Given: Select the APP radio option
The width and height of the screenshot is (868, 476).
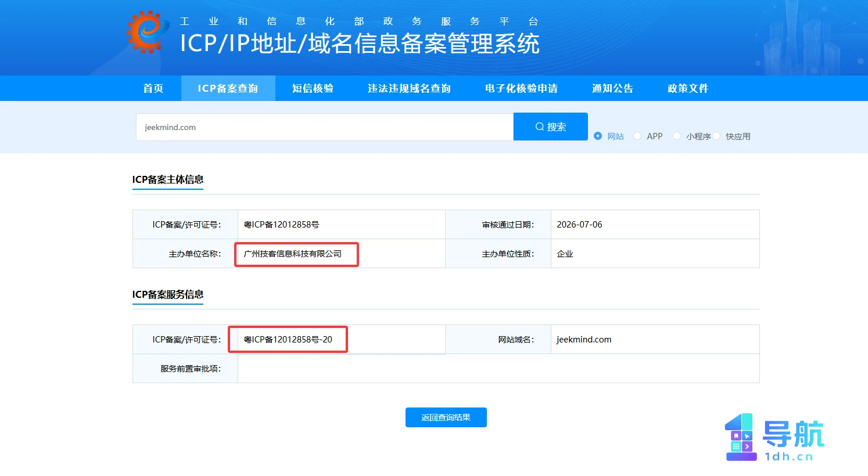Looking at the screenshot, I should (637, 136).
